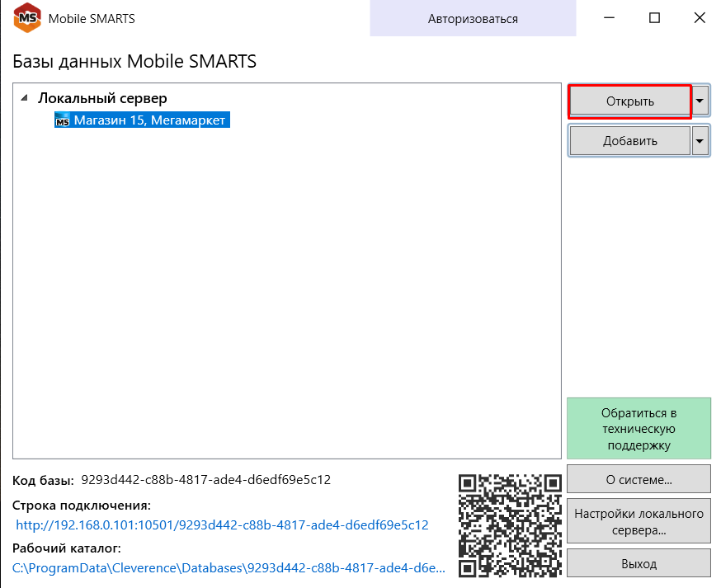Click the QR code image
The image size is (721, 588).
click(x=510, y=524)
